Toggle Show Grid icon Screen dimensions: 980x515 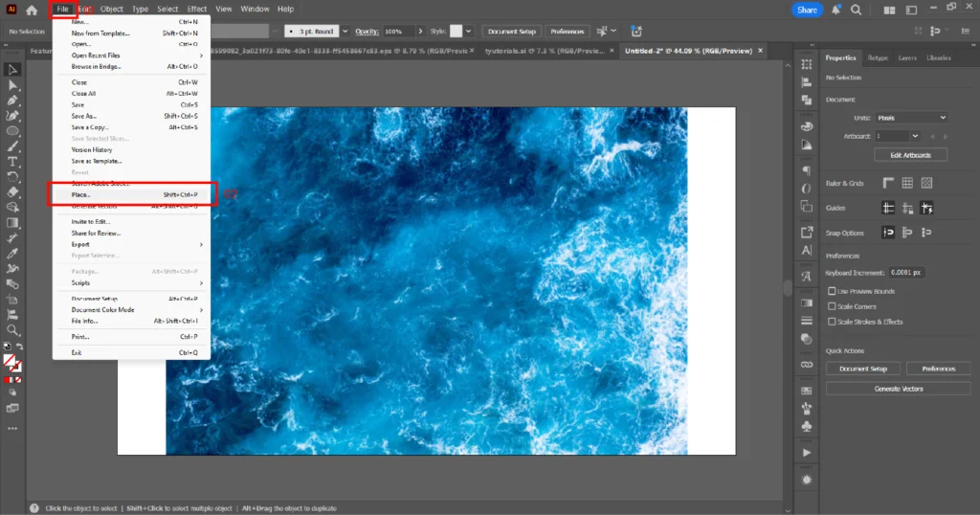click(x=907, y=183)
